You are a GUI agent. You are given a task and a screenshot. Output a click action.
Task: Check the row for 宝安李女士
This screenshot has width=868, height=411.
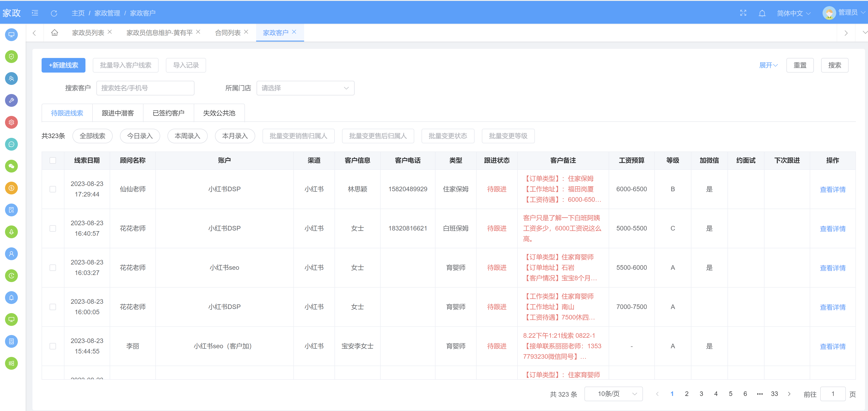[53, 346]
